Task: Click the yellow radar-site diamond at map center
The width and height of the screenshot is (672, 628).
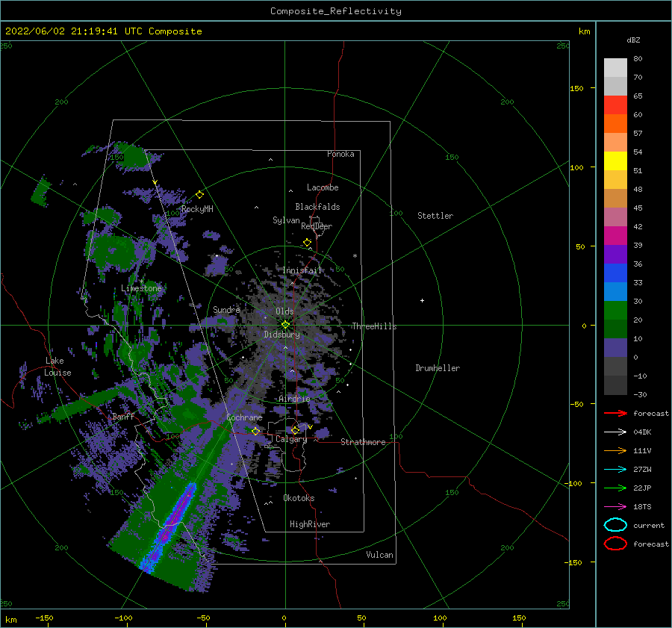Action: tap(285, 325)
